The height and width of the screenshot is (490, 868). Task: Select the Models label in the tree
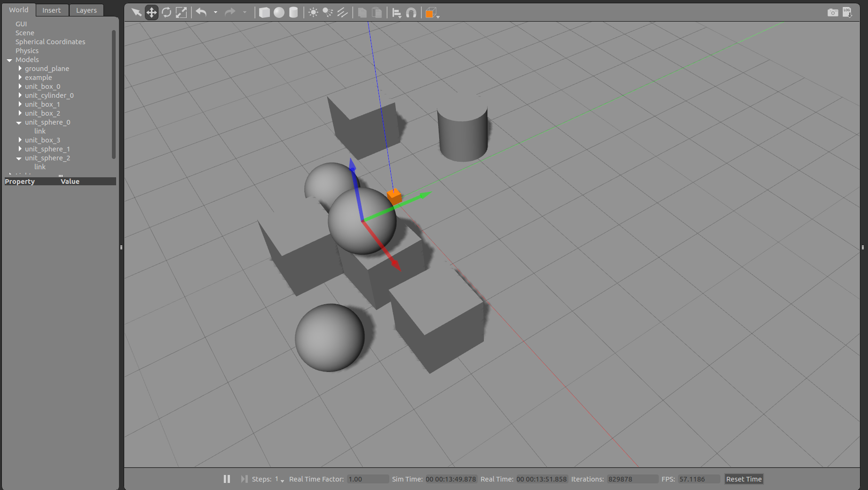click(x=27, y=60)
